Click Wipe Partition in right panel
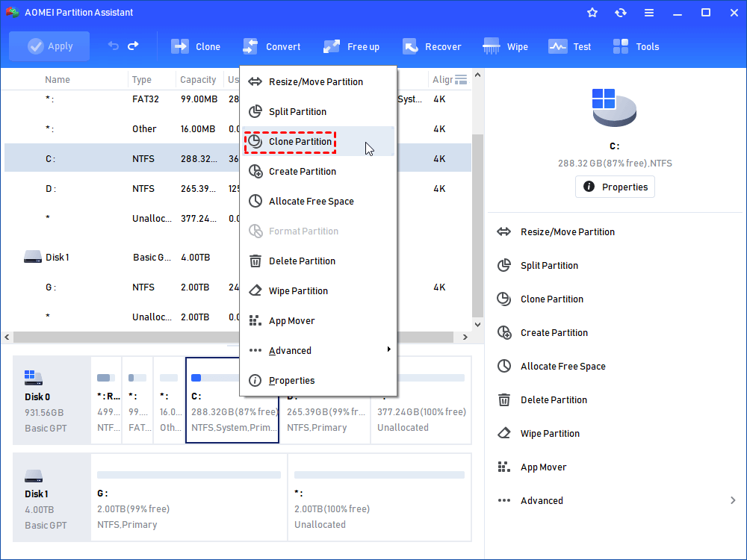 click(x=539, y=433)
